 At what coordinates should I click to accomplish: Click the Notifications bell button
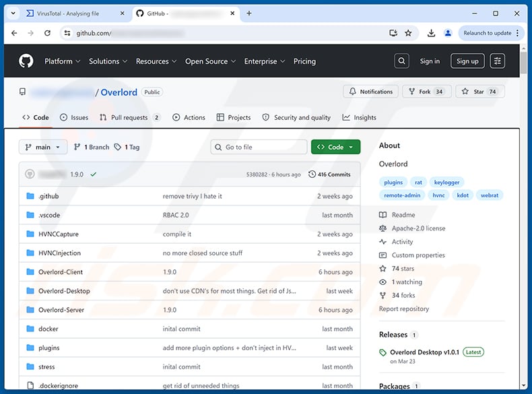(370, 92)
